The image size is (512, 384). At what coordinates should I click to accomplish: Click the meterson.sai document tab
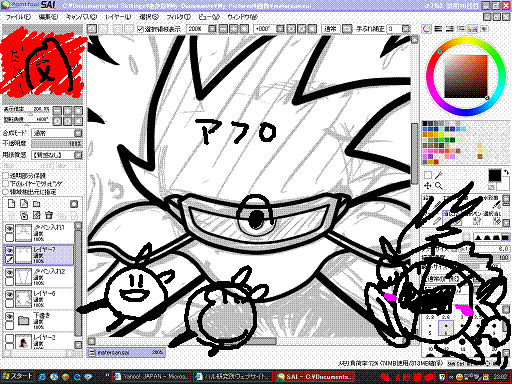point(126,352)
